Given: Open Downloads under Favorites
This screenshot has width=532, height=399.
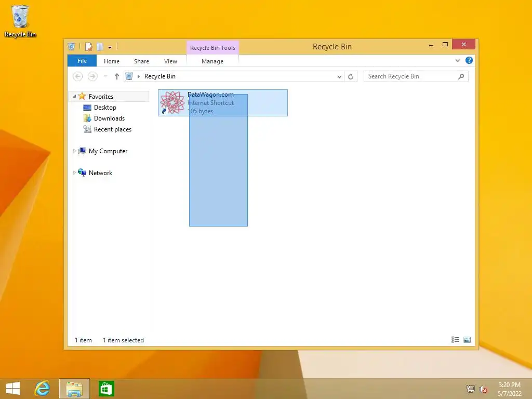Looking at the screenshot, I should 109,118.
